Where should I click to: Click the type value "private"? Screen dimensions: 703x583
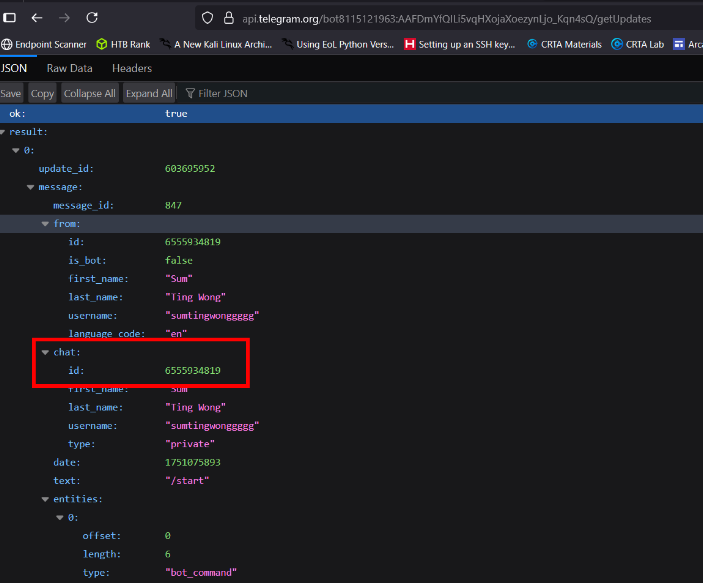(x=190, y=444)
